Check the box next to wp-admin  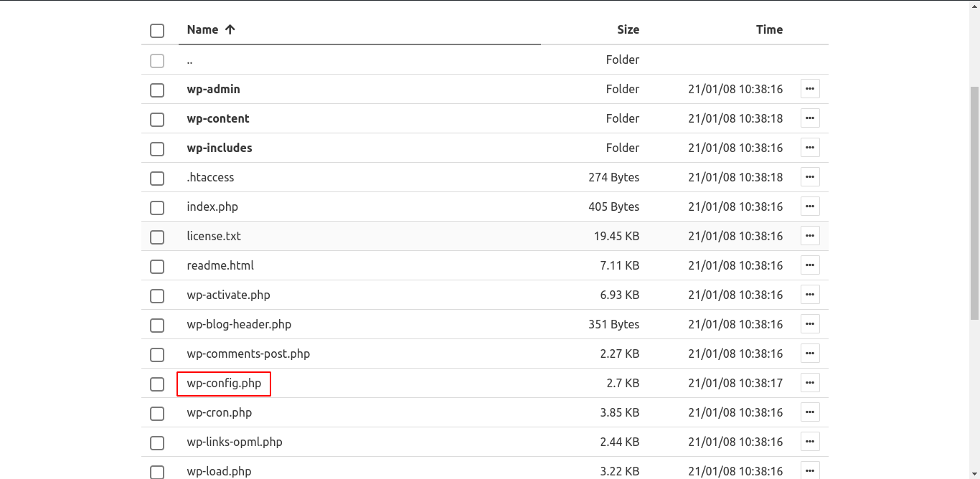157,90
